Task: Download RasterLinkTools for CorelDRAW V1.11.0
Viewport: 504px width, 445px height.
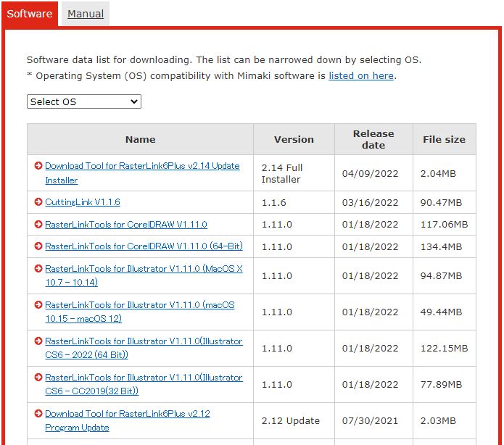Action: pyautogui.click(x=125, y=225)
